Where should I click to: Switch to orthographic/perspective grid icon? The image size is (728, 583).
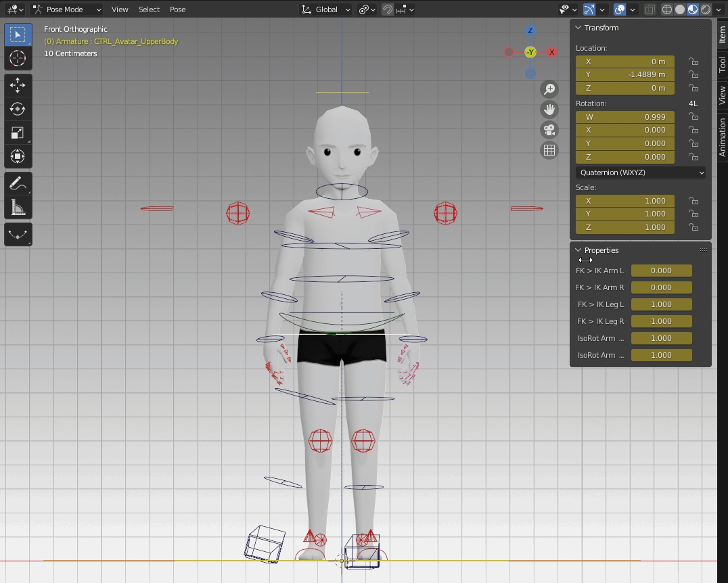(549, 150)
